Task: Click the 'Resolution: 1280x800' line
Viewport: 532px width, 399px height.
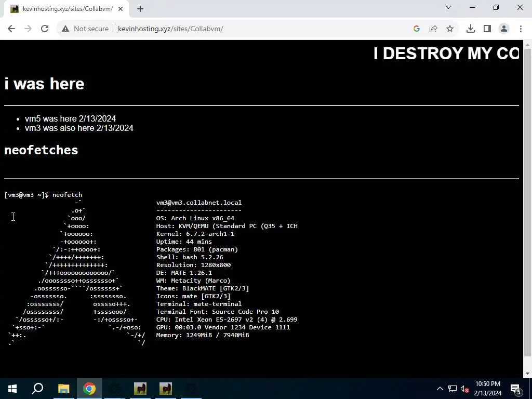Action: [x=193, y=265]
